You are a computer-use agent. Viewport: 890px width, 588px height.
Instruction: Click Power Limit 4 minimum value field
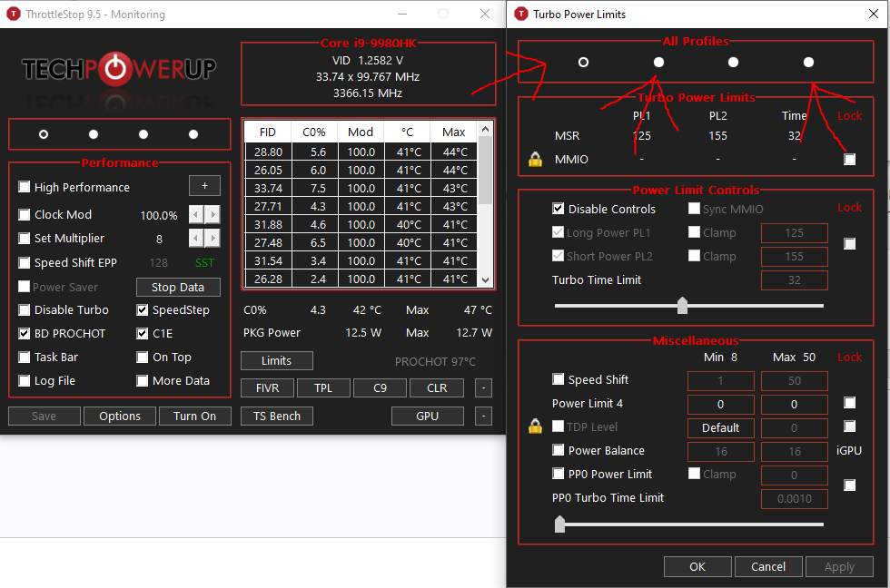pyautogui.click(x=721, y=405)
